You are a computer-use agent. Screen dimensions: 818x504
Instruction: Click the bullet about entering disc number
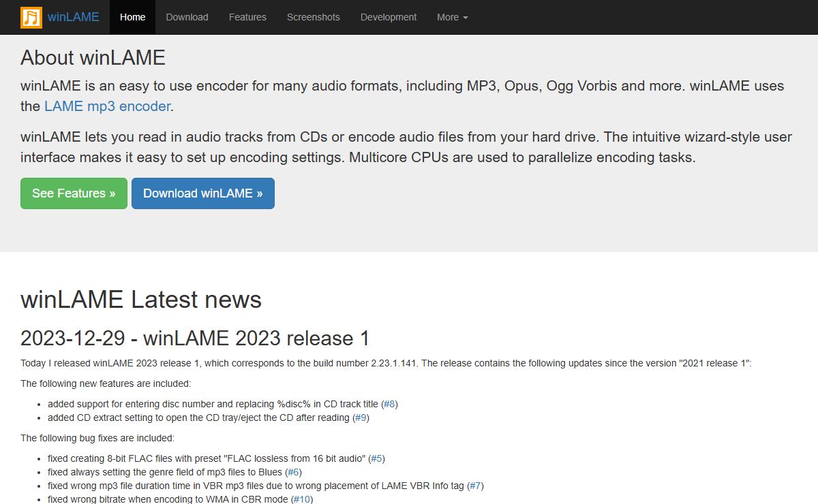tap(223, 404)
